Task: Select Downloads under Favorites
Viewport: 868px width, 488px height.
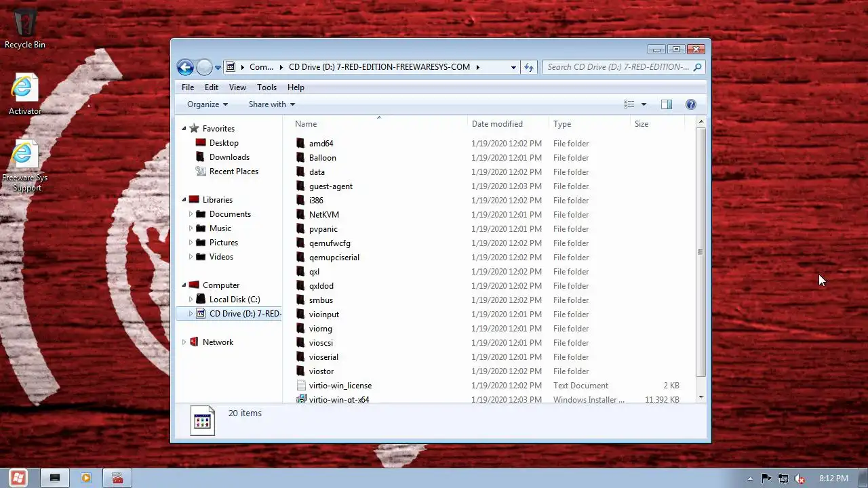Action: (229, 157)
